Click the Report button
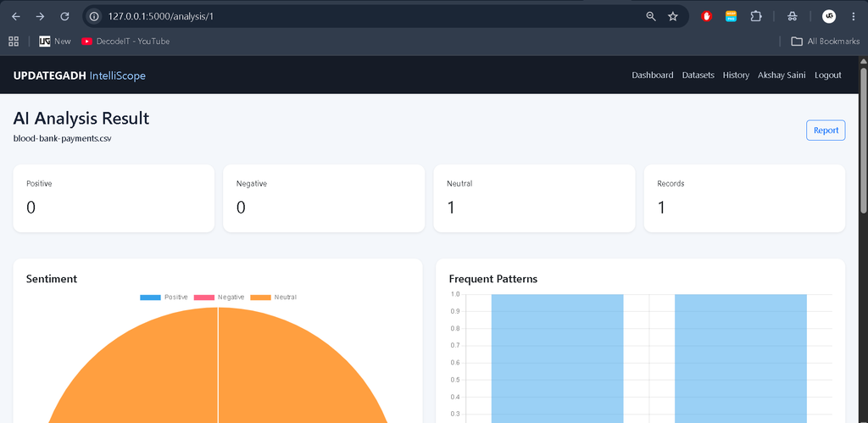Viewport: 868px width, 423px height. [826, 130]
